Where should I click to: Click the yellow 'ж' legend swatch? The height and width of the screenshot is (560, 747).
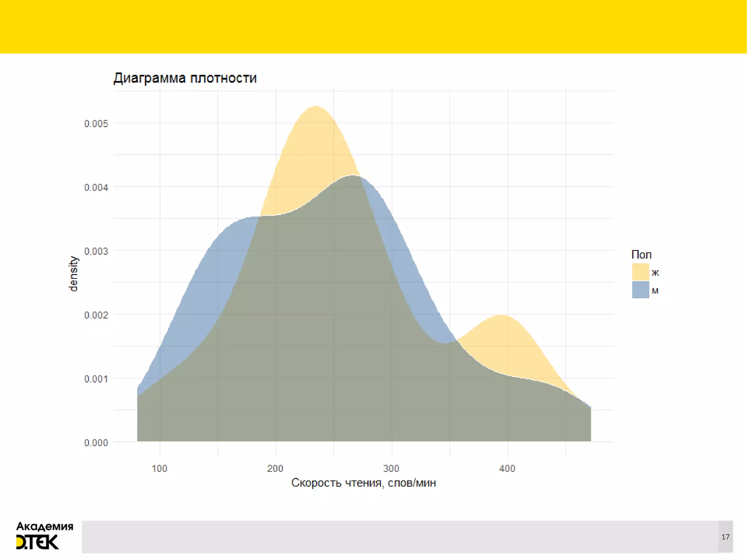click(640, 272)
